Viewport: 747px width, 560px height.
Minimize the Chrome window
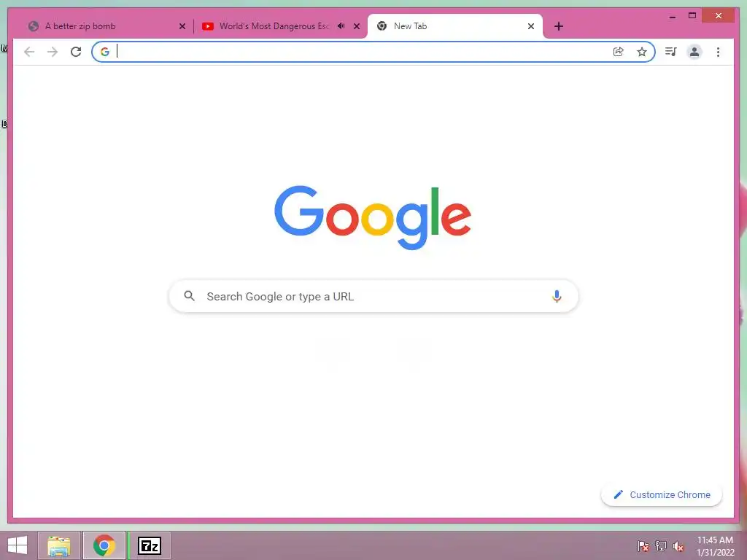[x=672, y=16]
